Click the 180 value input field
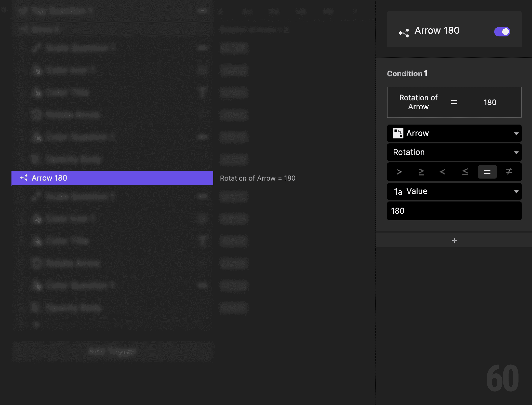 (x=454, y=211)
